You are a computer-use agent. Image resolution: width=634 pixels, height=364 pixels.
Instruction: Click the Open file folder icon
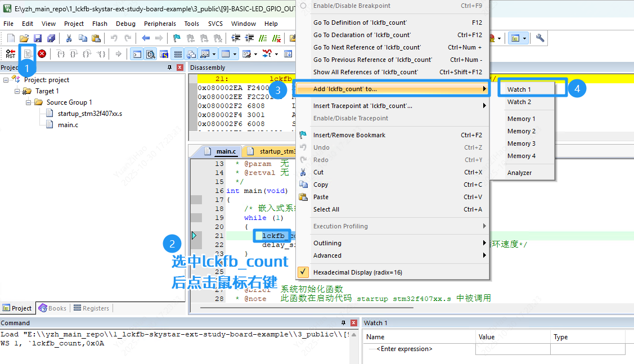(24, 38)
